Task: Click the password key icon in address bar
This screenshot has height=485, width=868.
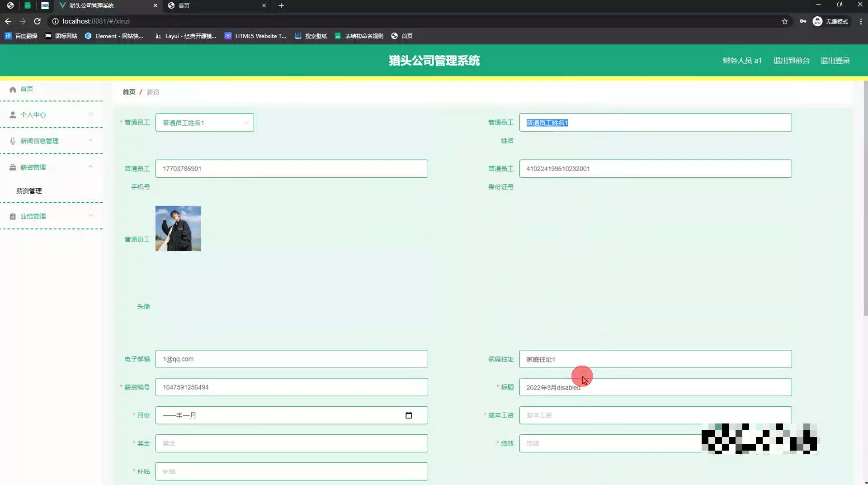Action: [803, 21]
